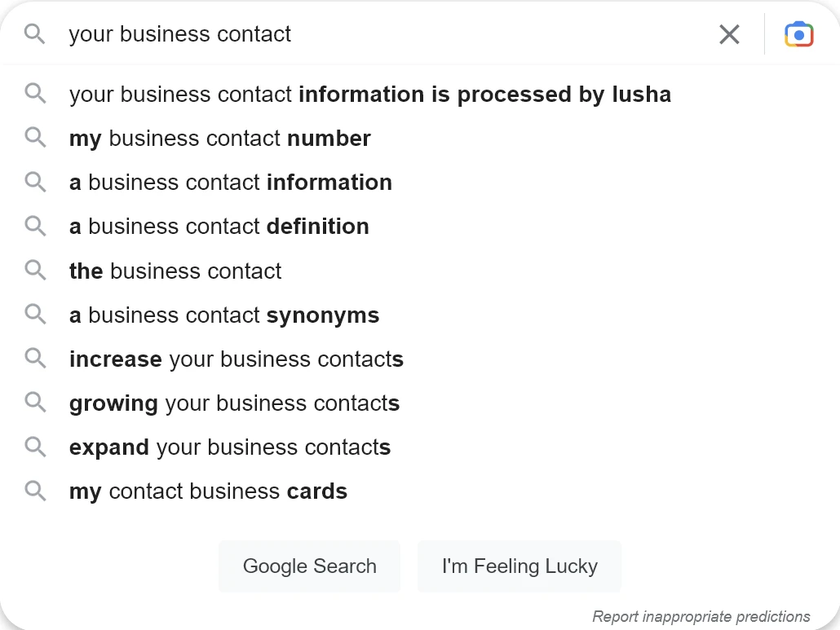Select the 'the business contact' suggestion
840x630 pixels.
click(175, 271)
